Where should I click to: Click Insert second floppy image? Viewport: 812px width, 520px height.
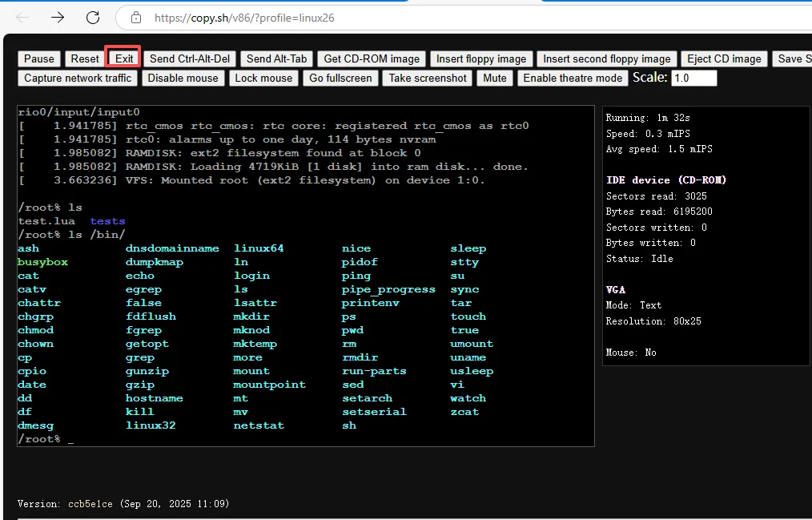point(606,59)
